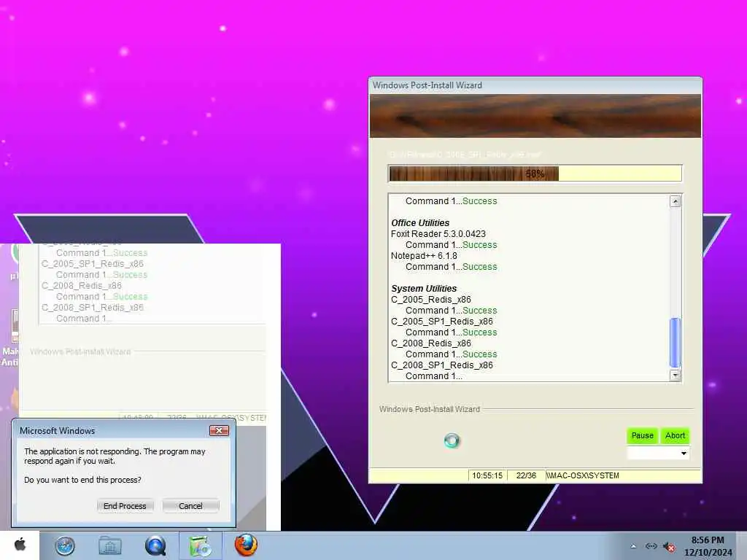
Task: Click Cancel in not responding dialog
Action: point(190,506)
